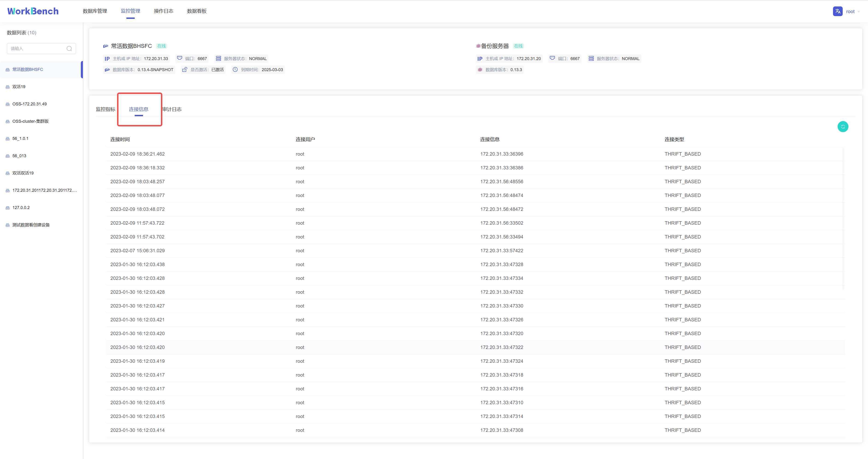Click the clock icon beside 到期时间

(x=235, y=70)
